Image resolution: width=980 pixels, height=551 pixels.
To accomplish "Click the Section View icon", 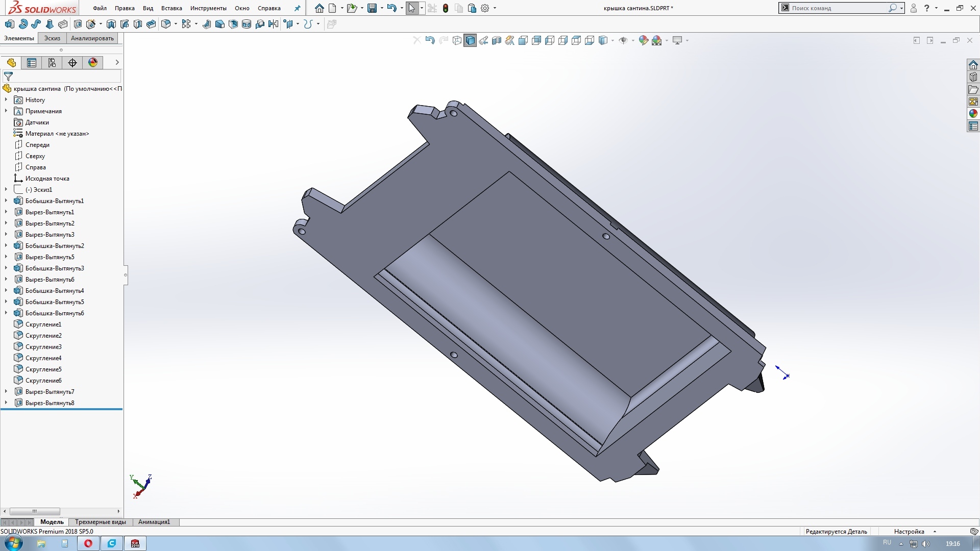I will tap(496, 40).
